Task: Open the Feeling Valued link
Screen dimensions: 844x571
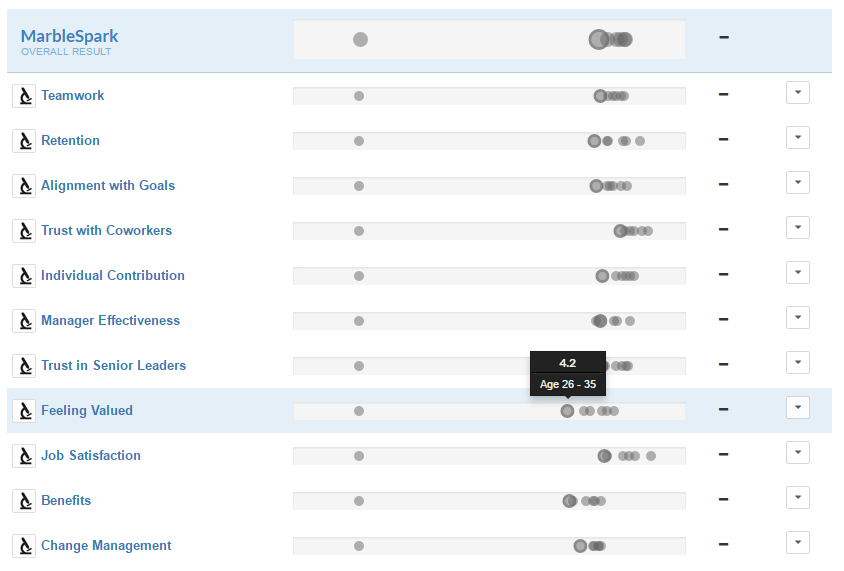Action: [87, 411]
